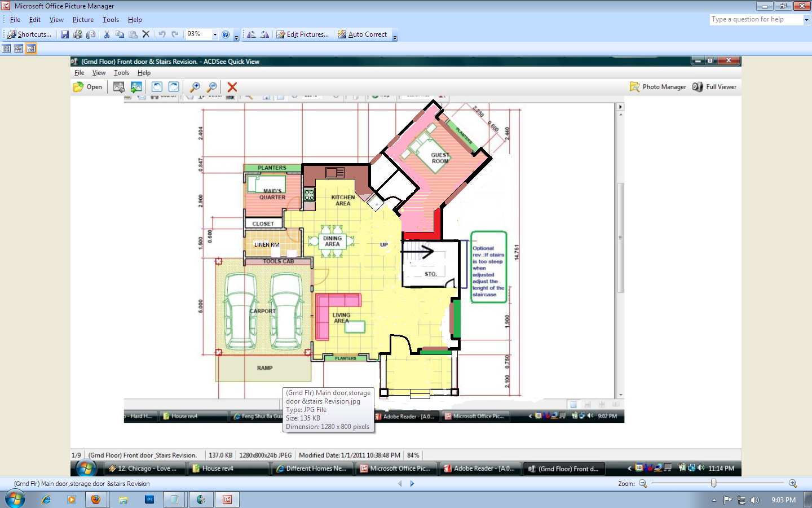
Task: Go to the next picture arrow
Action: point(412,484)
